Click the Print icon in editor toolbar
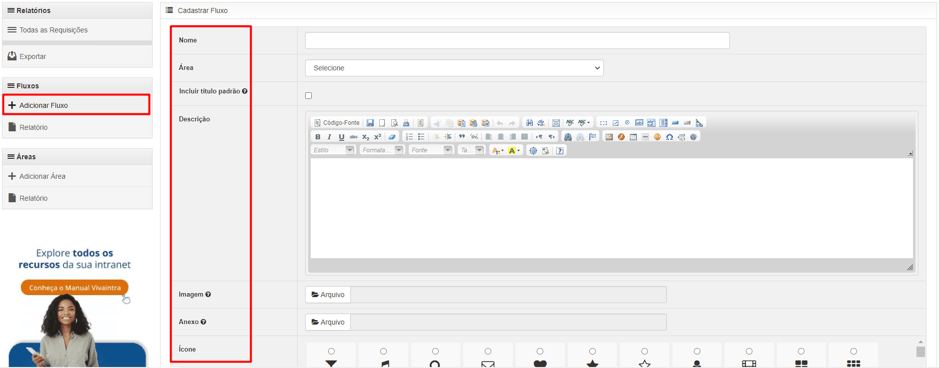Viewport: 939px width, 368px height. click(x=406, y=123)
